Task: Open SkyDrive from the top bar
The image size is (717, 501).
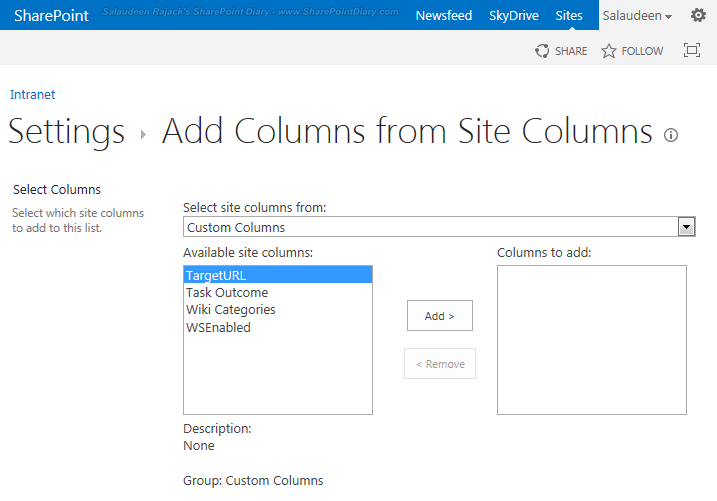Action: [x=514, y=16]
